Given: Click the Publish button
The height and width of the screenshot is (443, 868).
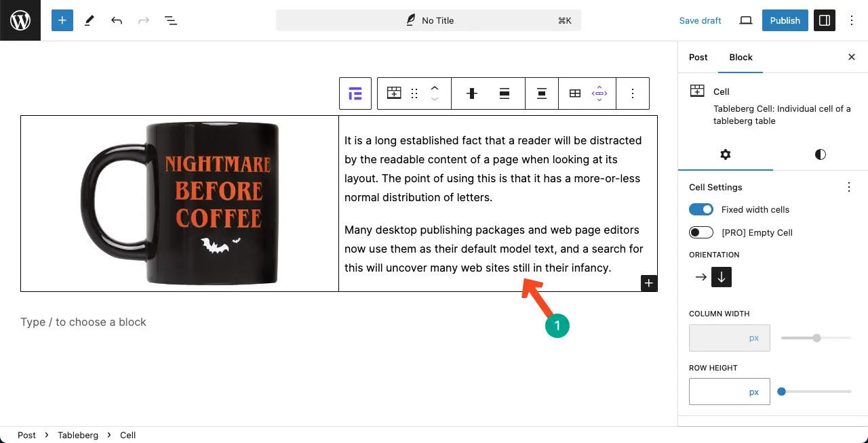Looking at the screenshot, I should coord(785,20).
